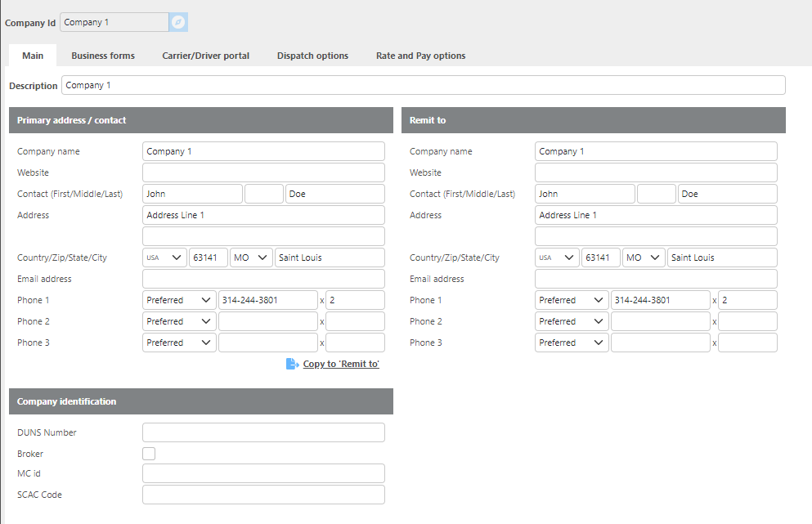
Task: Select the SCAC Code input box
Action: [x=263, y=495]
